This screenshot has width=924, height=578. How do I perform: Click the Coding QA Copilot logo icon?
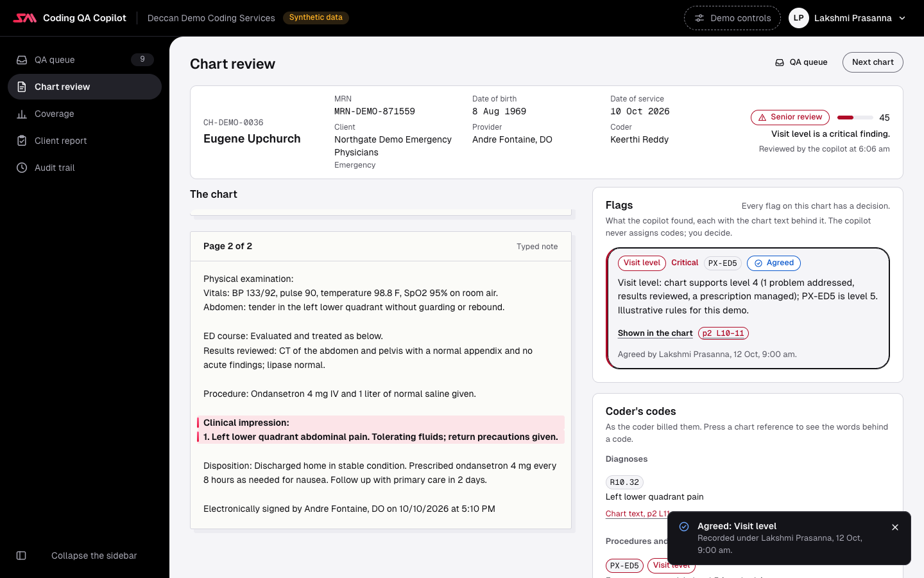(x=25, y=18)
